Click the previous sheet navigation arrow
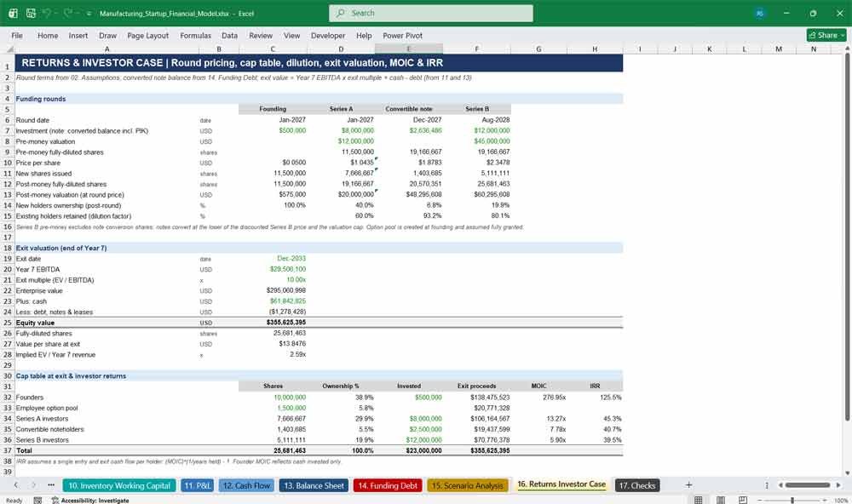The height and width of the screenshot is (504, 852). pos(15,485)
